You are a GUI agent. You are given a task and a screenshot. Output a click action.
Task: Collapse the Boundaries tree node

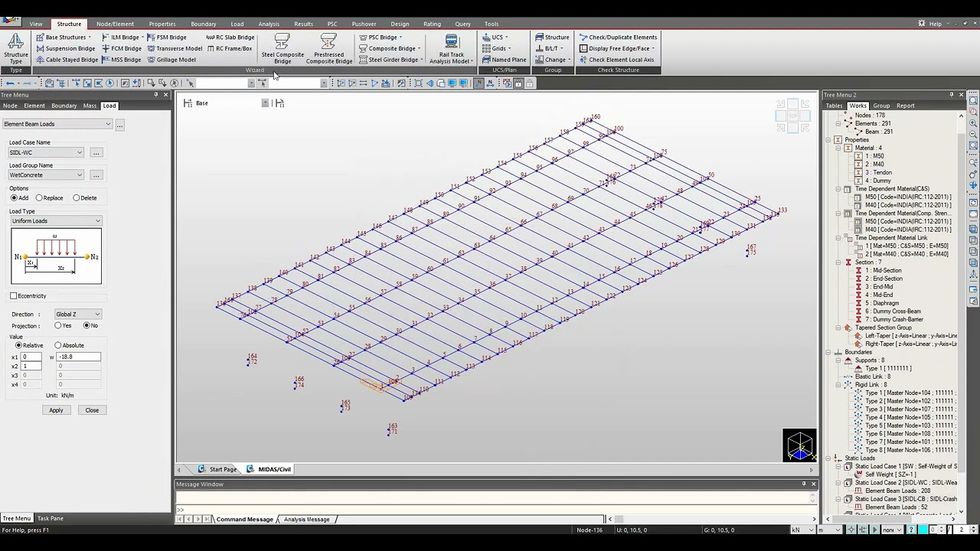(x=828, y=353)
